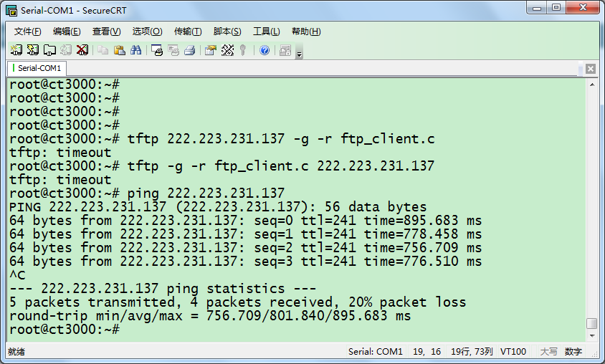Open the 文件(F) menu
Screen dimensions: 605x364
point(27,32)
